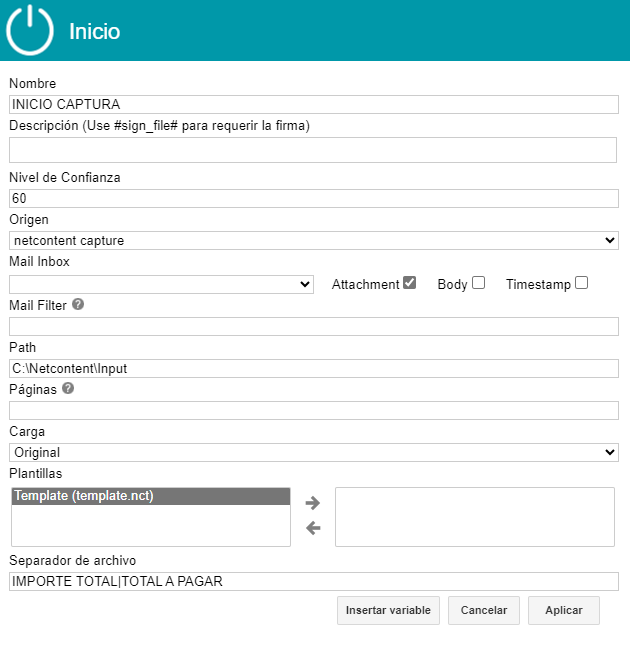The image size is (630, 646).
Task: Click the Inicio power icon
Action: (30, 30)
